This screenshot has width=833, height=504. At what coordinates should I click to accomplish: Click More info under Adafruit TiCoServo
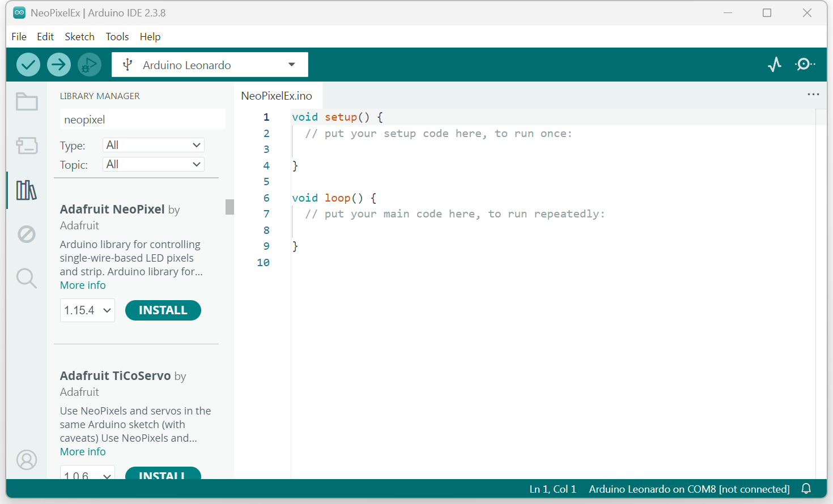click(83, 451)
